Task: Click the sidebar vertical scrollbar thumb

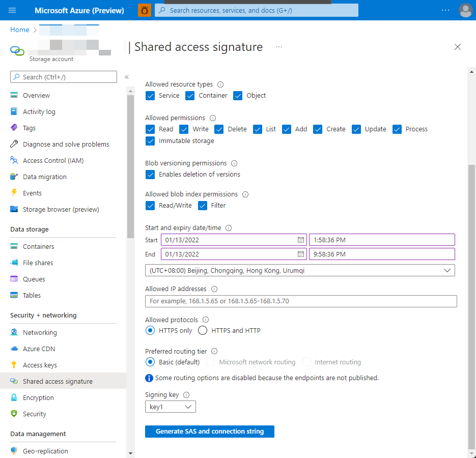Action: (130, 166)
